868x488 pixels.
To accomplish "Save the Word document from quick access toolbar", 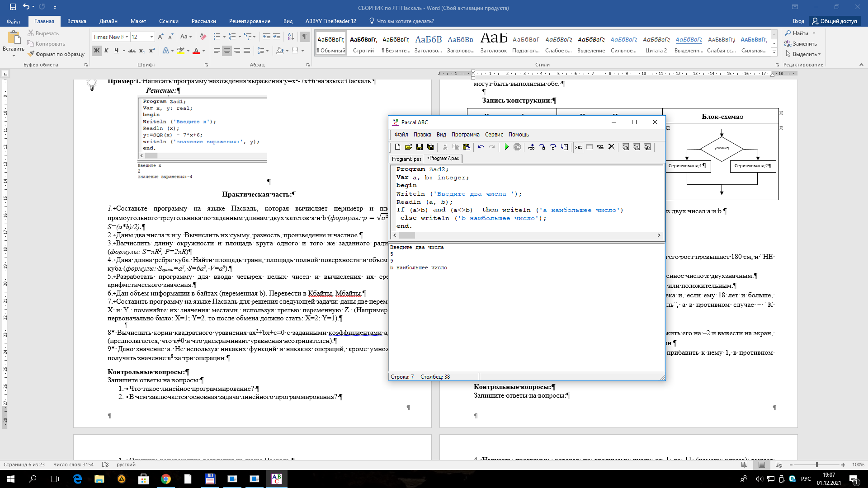I will (13, 7).
